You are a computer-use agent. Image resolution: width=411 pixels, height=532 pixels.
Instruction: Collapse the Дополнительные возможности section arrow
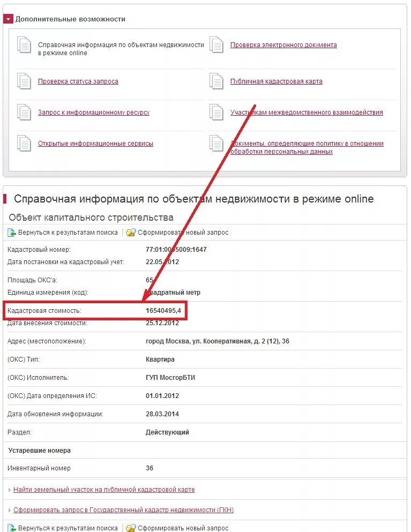click(x=9, y=19)
